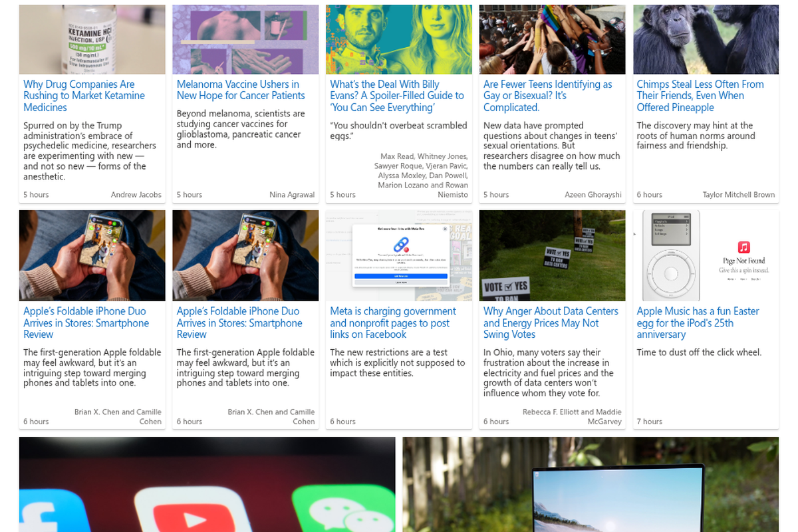Click the '5 hours' timestamp on Melanoma Vaccine card
The image size is (798, 532).
coord(190,195)
